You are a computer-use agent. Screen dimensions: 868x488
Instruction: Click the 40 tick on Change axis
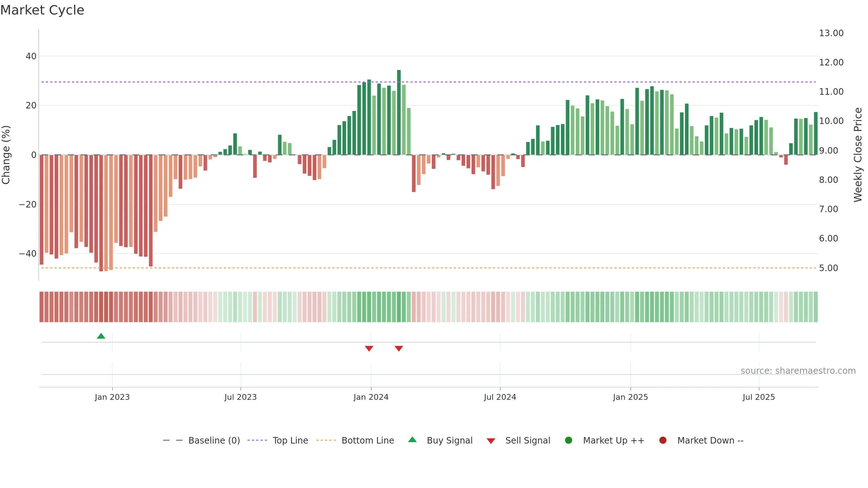(x=31, y=56)
